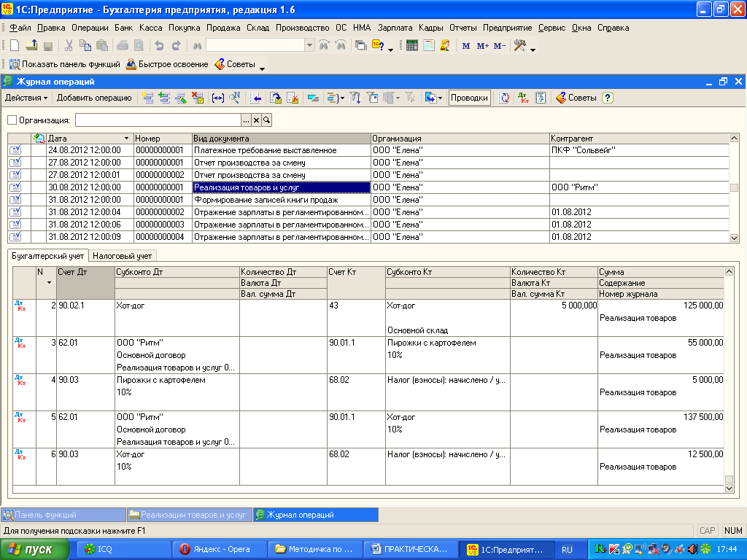Click the Организация text input field

tap(158, 120)
